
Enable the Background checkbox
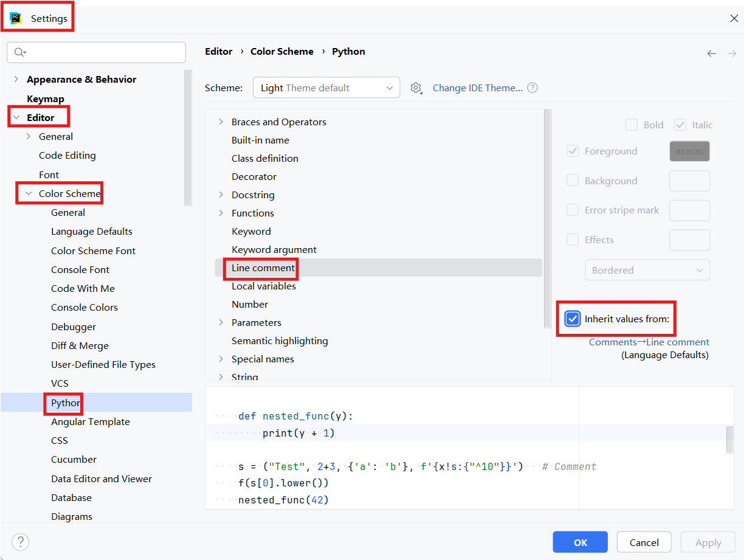[573, 181]
